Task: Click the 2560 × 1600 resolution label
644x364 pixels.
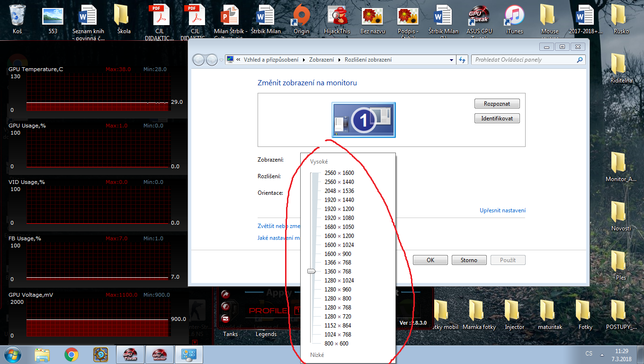Action: [x=339, y=173]
